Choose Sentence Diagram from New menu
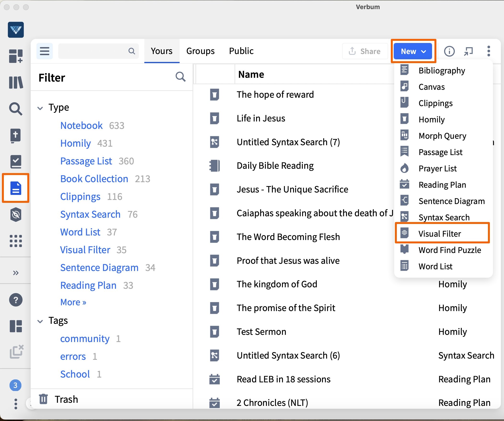 (x=443, y=201)
